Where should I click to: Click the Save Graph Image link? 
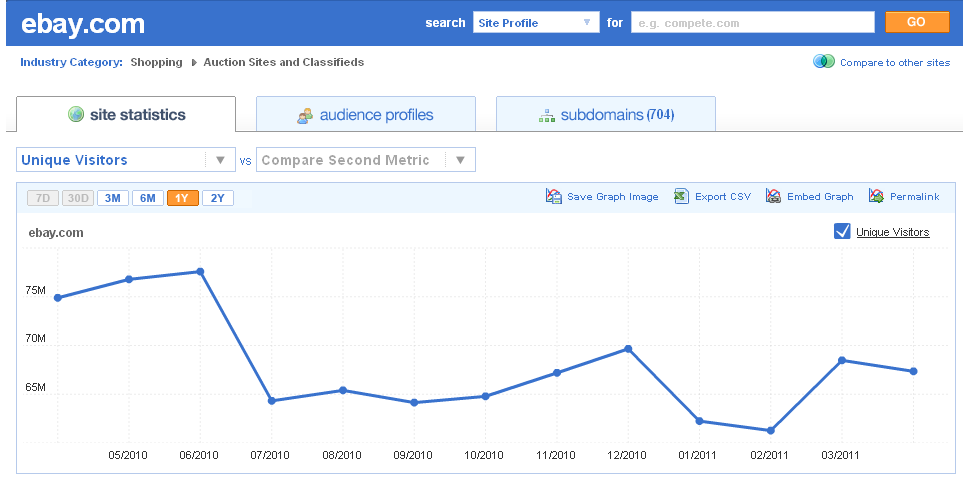[612, 197]
